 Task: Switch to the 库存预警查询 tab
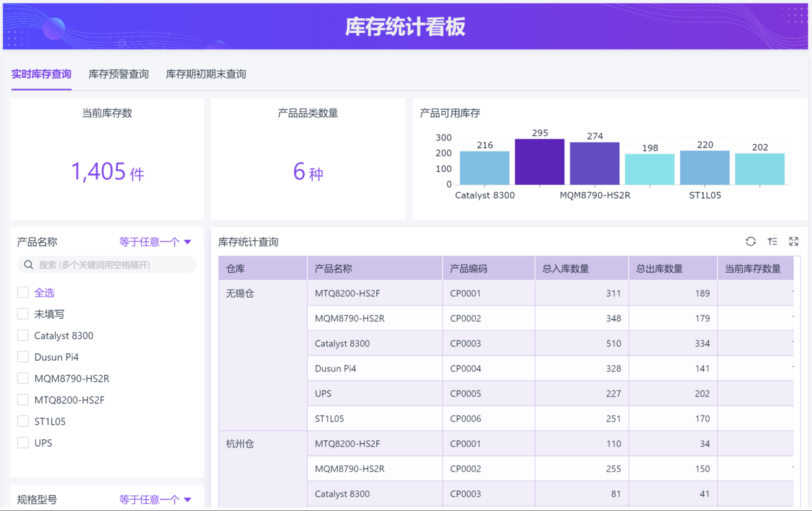coord(118,74)
